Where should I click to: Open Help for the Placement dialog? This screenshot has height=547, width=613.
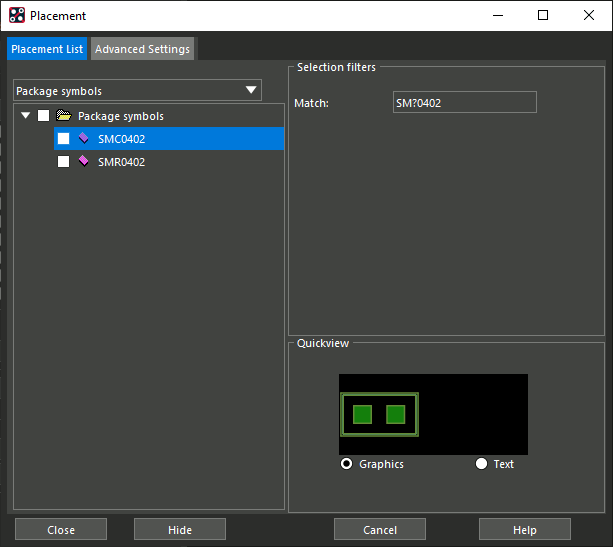[525, 529]
